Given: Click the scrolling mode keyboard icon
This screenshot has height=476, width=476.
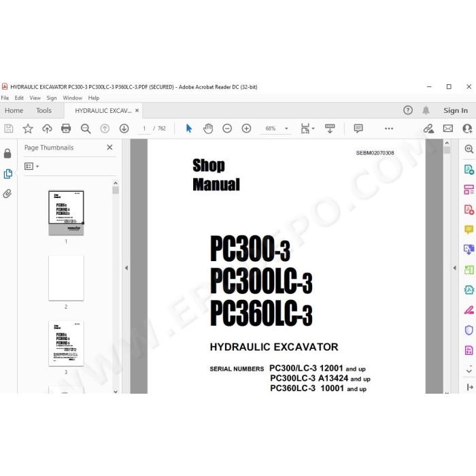Looking at the screenshot, I should (x=330, y=129).
